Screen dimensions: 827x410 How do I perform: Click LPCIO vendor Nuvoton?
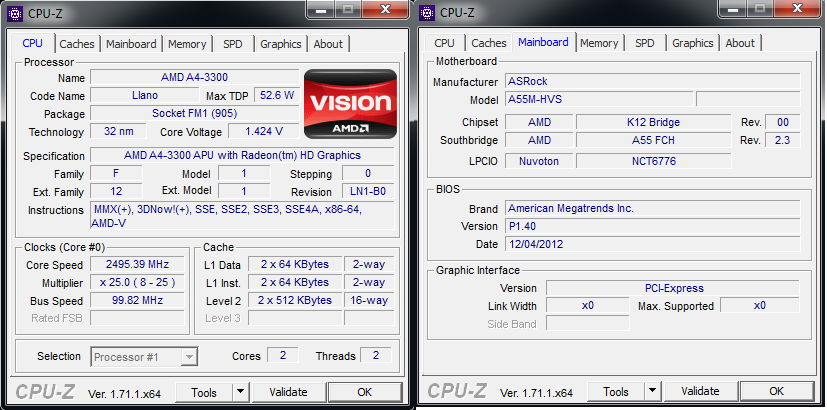point(539,161)
